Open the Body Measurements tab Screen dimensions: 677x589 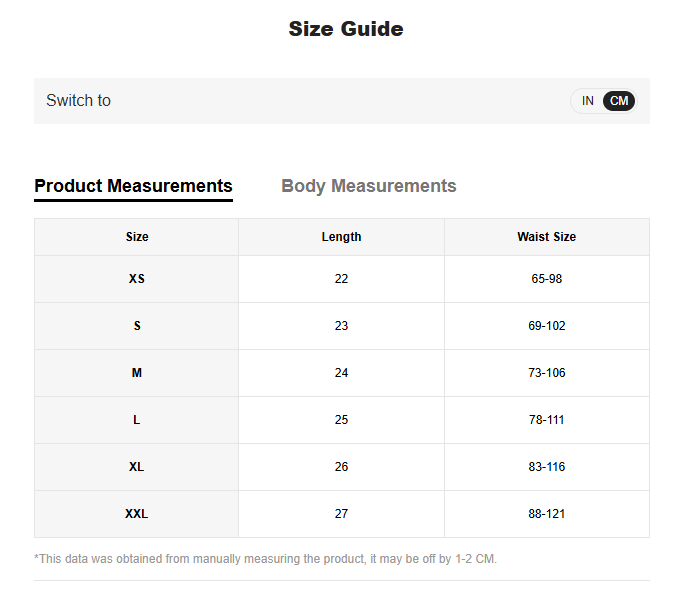coord(368,186)
